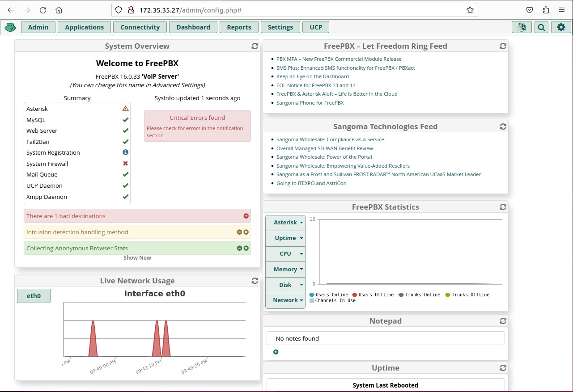Open the Admin menu

click(38, 27)
